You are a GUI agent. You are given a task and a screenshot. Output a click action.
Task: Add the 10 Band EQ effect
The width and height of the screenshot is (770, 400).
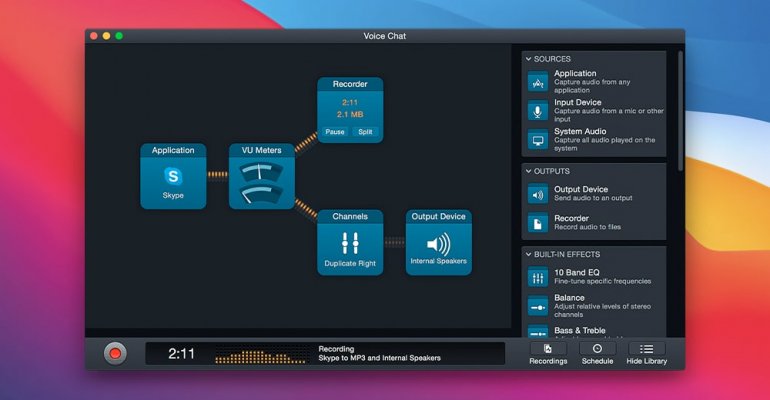click(537, 277)
